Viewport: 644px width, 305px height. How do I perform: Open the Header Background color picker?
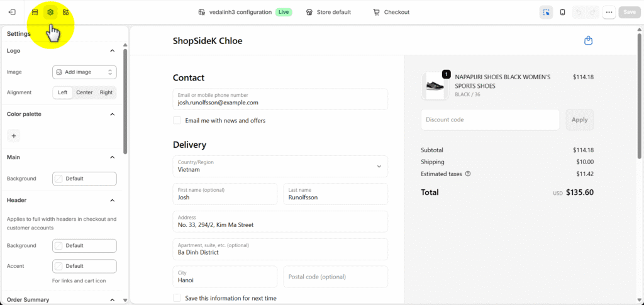click(85, 245)
